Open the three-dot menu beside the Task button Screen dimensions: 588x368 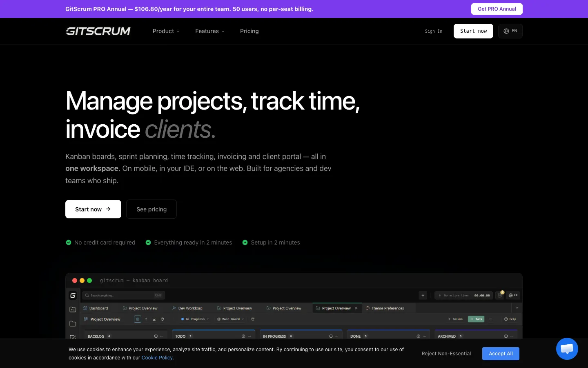pyautogui.click(x=490, y=319)
